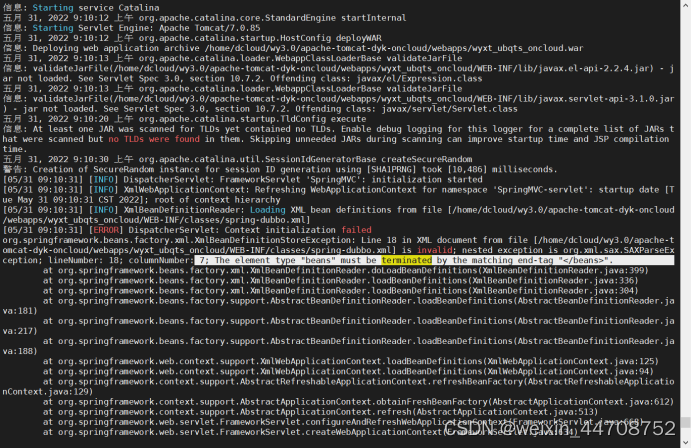691x448 pixels.
Task: Click "FrameworkServlet 'SpringMVC': initialization started" line
Action: click(x=243, y=180)
